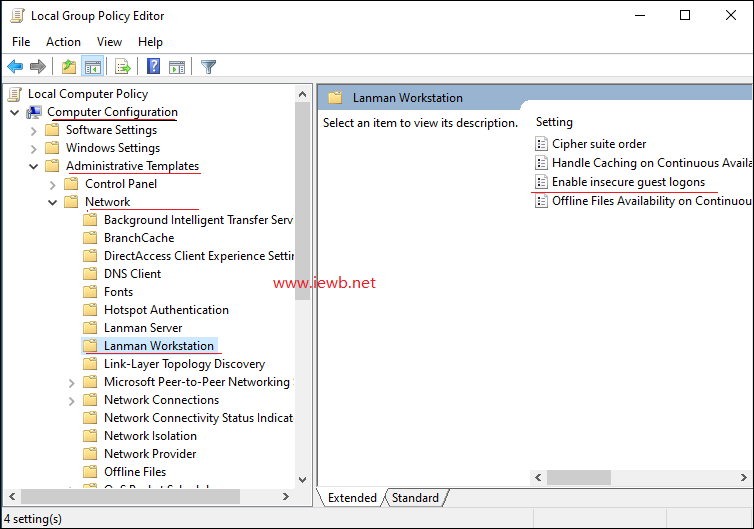754x529 pixels.
Task: Click settings list horizontal scroll left arrow
Action: [539, 478]
